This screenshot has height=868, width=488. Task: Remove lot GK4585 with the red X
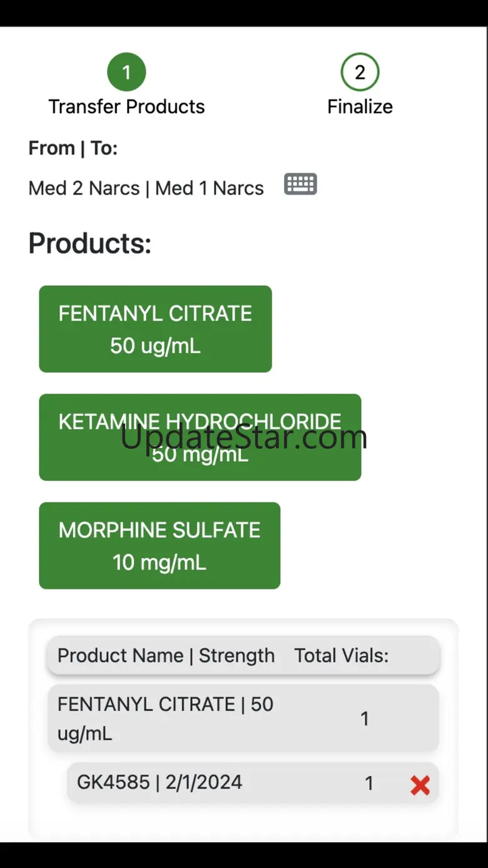click(420, 785)
